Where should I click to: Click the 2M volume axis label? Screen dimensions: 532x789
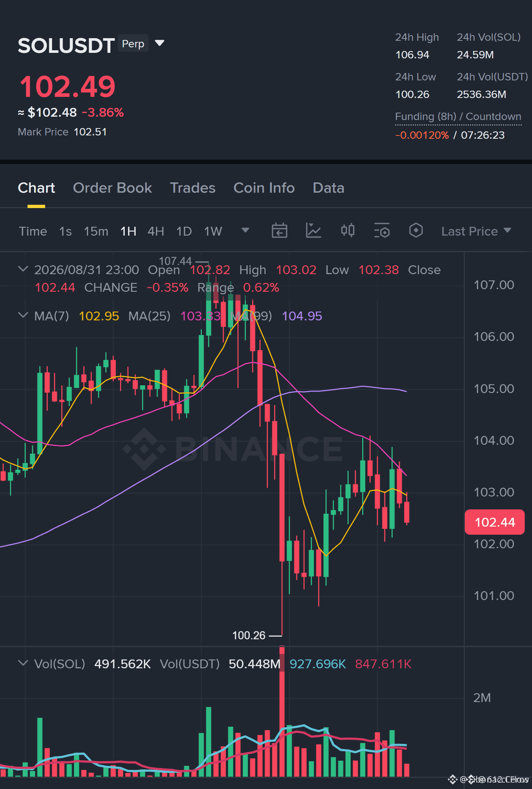coord(482,698)
